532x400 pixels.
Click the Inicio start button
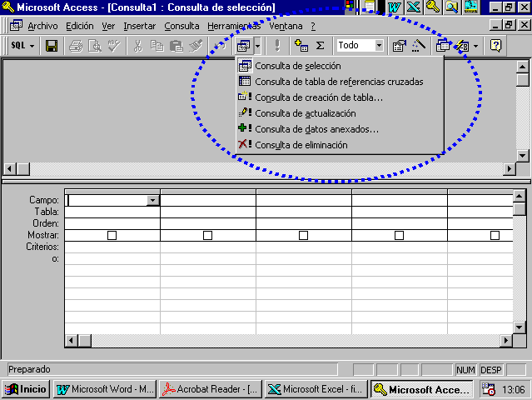[x=26, y=389]
